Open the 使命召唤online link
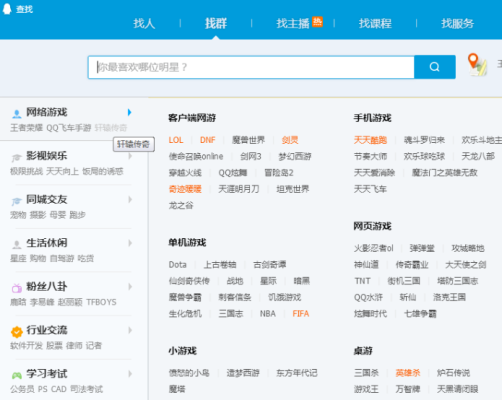The width and height of the screenshot is (502, 400). (196, 156)
